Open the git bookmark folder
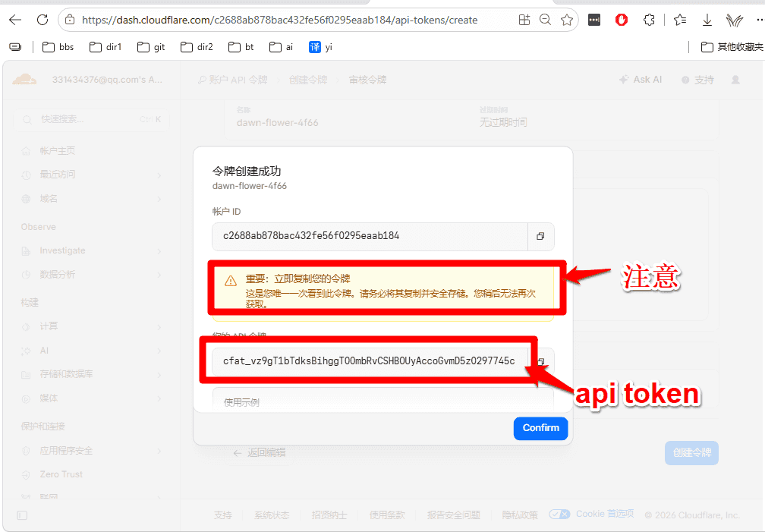This screenshot has width=765, height=532. (151, 47)
